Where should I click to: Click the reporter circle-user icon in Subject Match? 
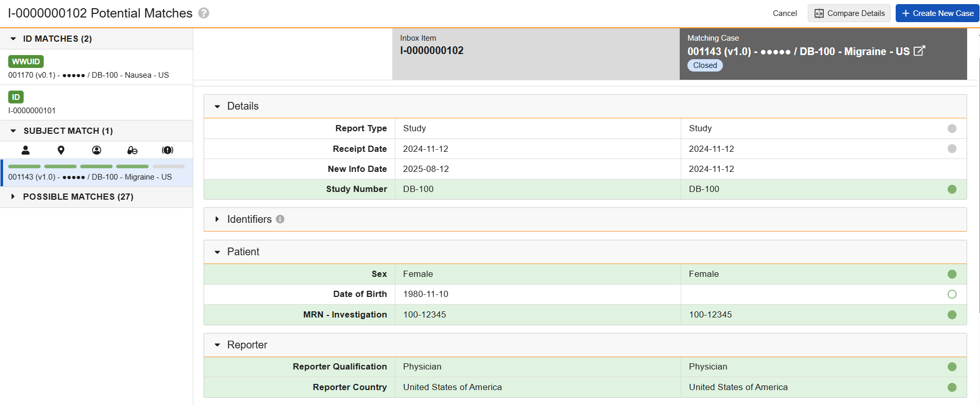(97, 150)
